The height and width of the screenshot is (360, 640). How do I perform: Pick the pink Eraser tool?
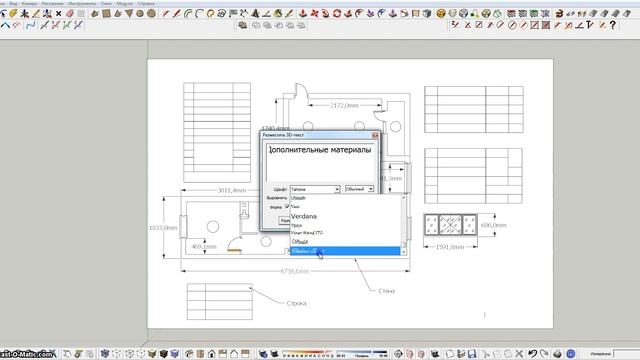click(x=70, y=14)
